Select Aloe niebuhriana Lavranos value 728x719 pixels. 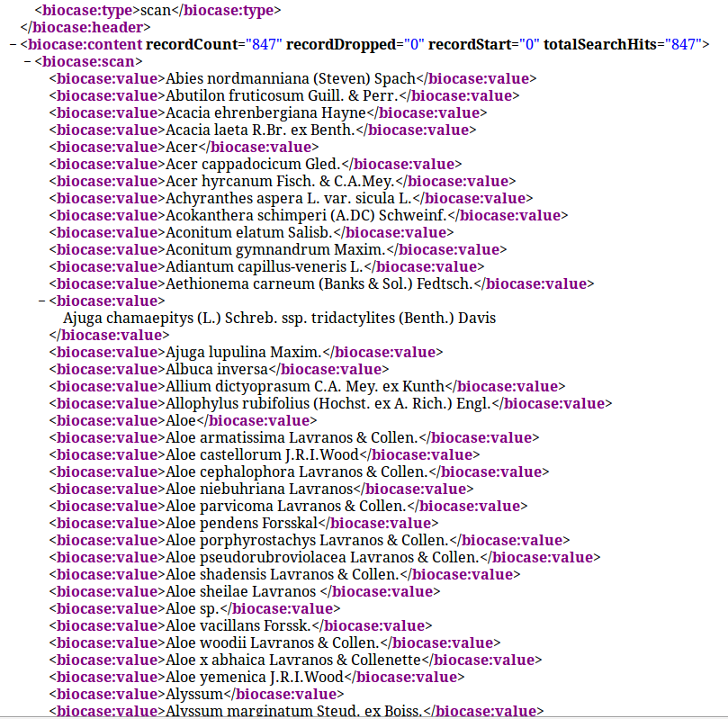[261, 490]
